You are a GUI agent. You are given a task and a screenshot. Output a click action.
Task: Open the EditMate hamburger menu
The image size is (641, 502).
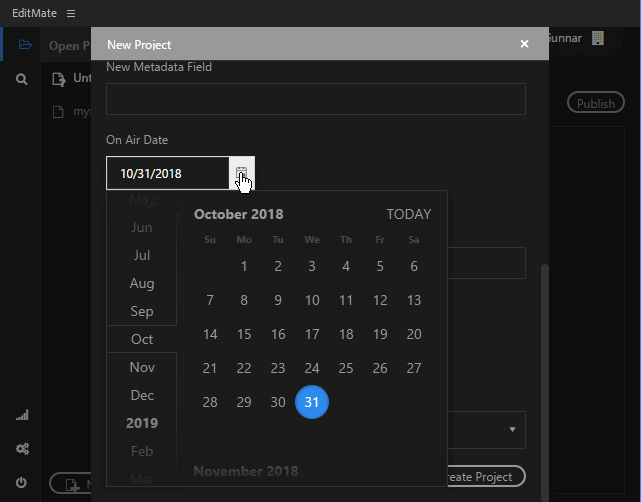click(69, 13)
